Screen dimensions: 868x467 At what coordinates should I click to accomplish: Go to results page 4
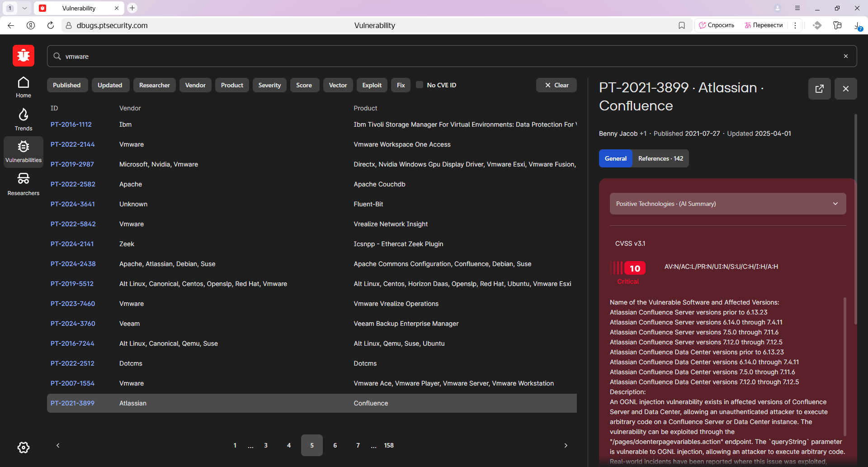(x=289, y=445)
